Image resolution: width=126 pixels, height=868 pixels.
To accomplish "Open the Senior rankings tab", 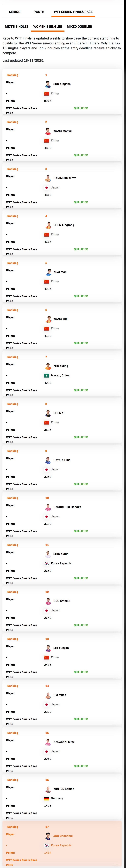I will pos(14,12).
